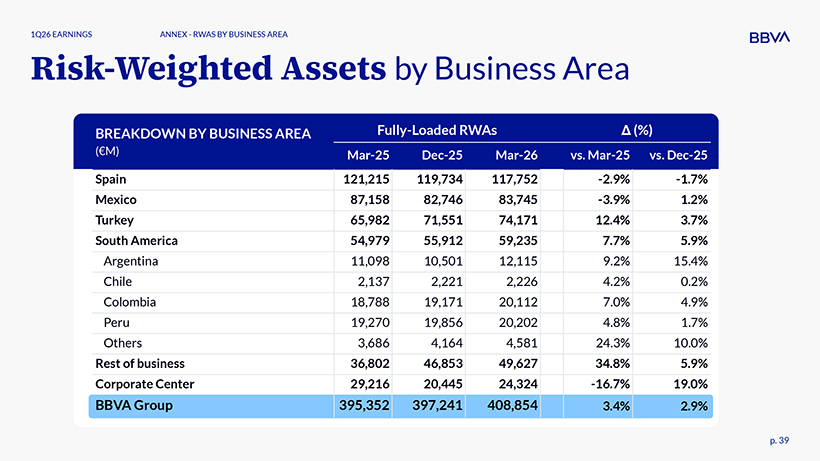
Task: Click Others' Dec-25 value 4,164
Action: pyautogui.click(x=447, y=343)
